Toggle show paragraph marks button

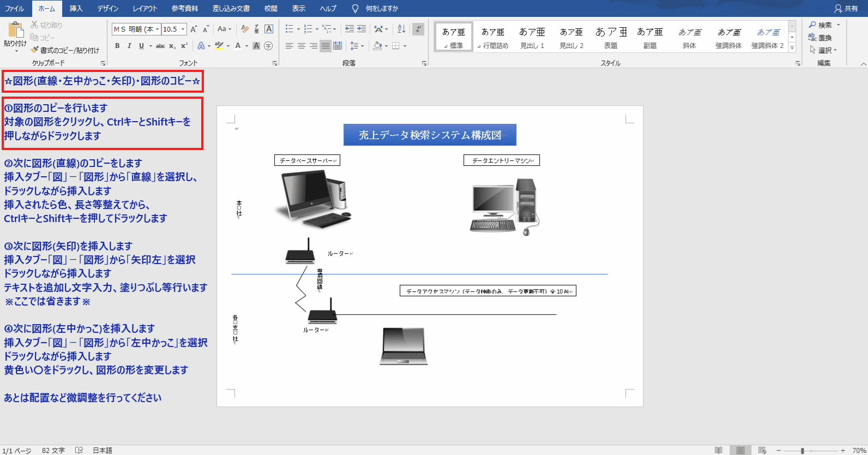[418, 29]
